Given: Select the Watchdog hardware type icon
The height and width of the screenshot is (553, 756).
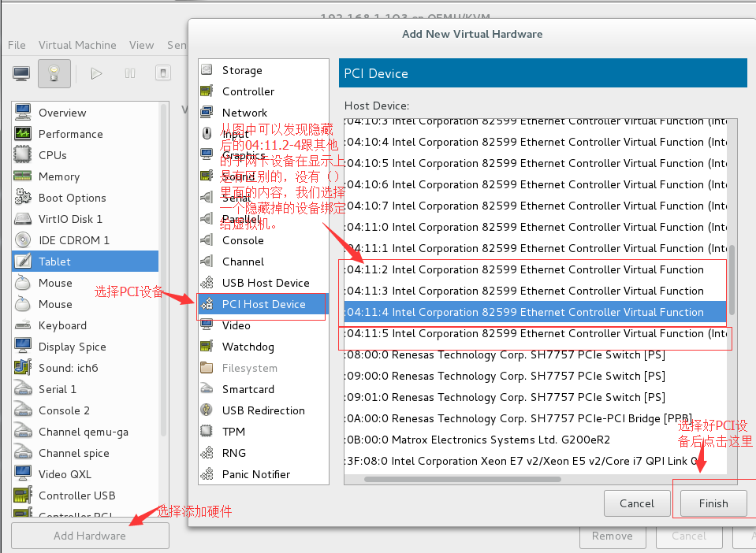Looking at the screenshot, I should [x=207, y=347].
